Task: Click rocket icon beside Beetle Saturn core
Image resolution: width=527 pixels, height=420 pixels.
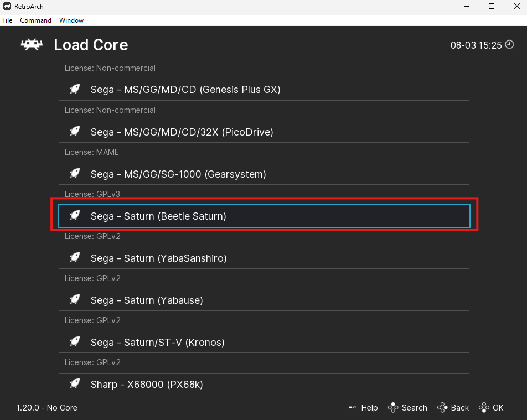Action: click(75, 215)
